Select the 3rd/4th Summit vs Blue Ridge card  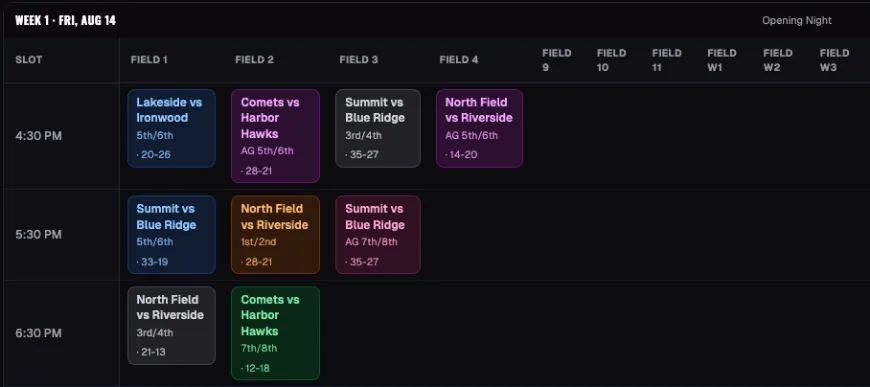pyautogui.click(x=378, y=128)
